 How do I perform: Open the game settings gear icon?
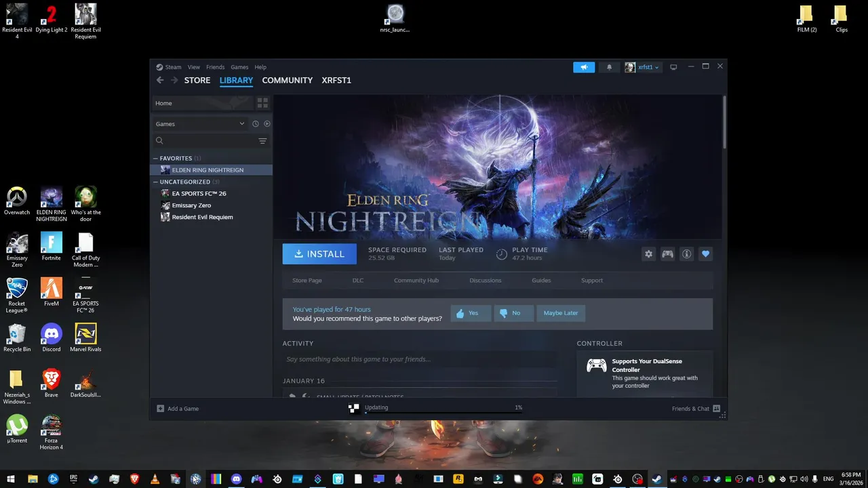pyautogui.click(x=649, y=254)
